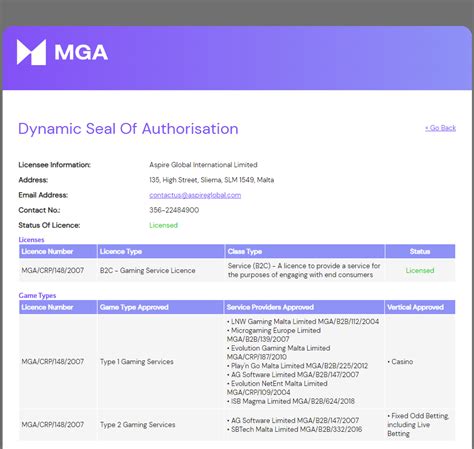Click the Aspire Global International Limited licensee name
The width and height of the screenshot is (474, 449).
coord(203,165)
